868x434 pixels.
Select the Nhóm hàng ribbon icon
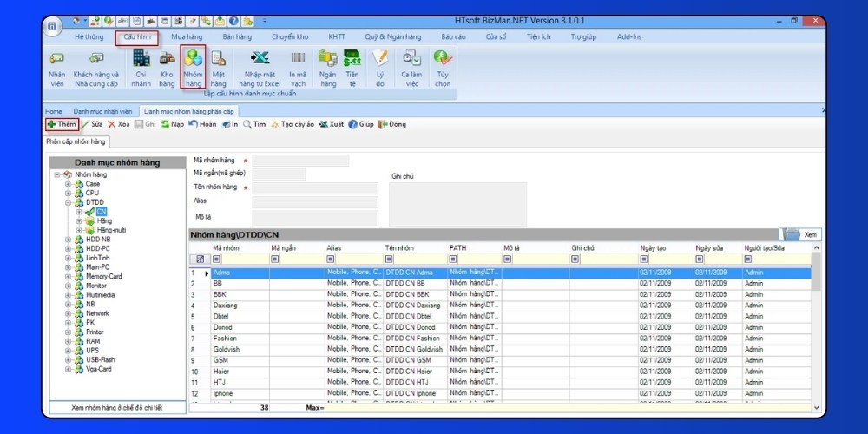click(194, 67)
